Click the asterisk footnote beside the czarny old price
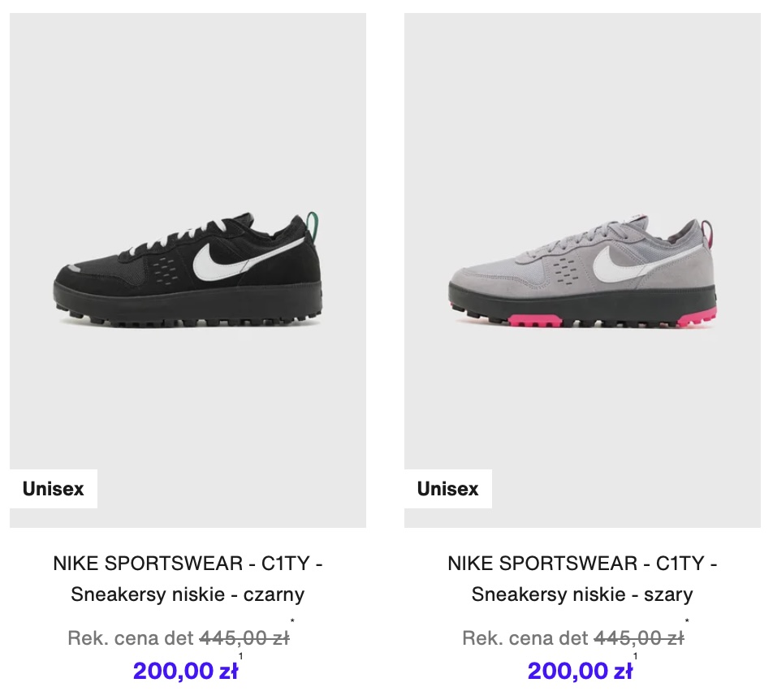This screenshot has height=700, width=773. [292, 620]
